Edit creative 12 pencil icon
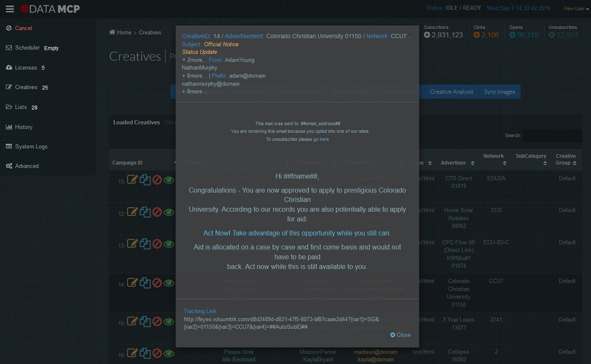 click(132, 212)
